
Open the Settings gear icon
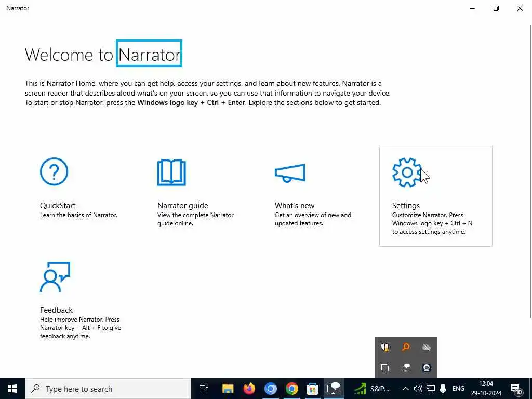click(x=406, y=172)
